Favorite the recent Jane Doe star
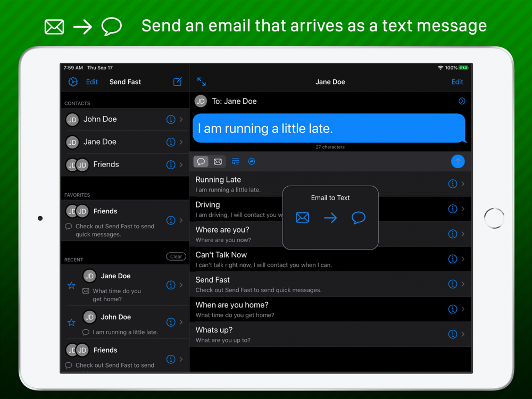This screenshot has height=399, width=532. [x=71, y=285]
